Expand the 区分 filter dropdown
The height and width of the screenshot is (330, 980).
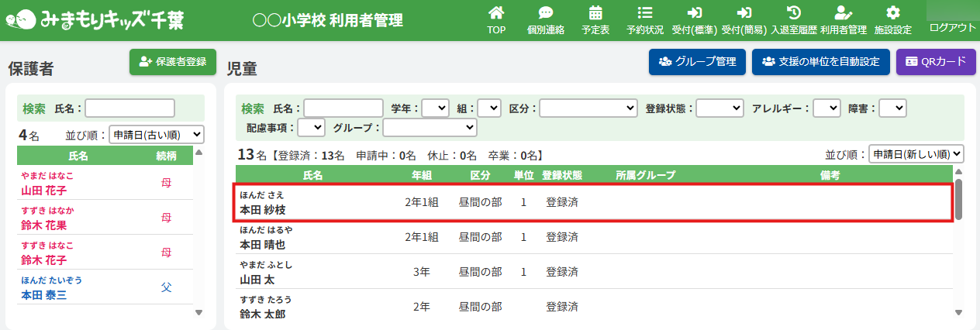[x=588, y=108]
